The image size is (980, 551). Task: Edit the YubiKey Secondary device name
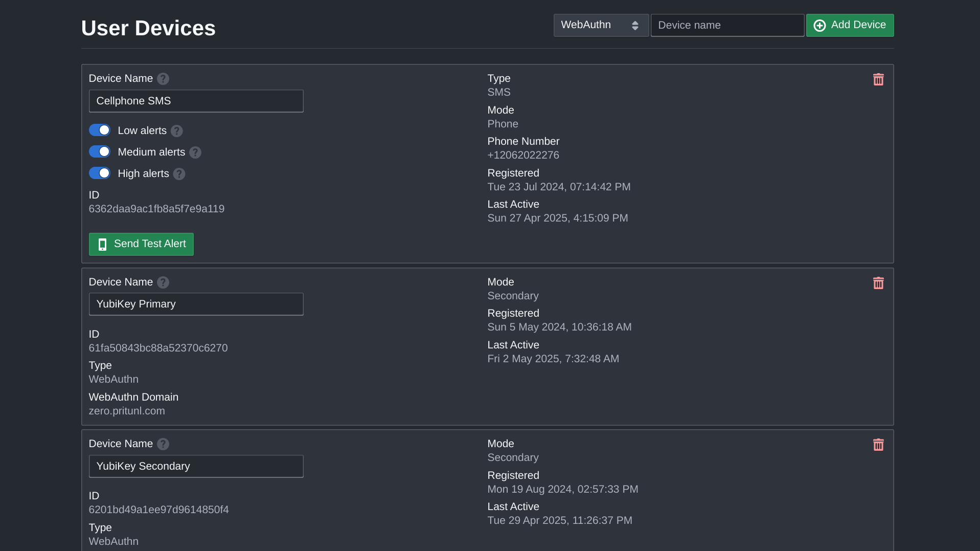(x=196, y=466)
